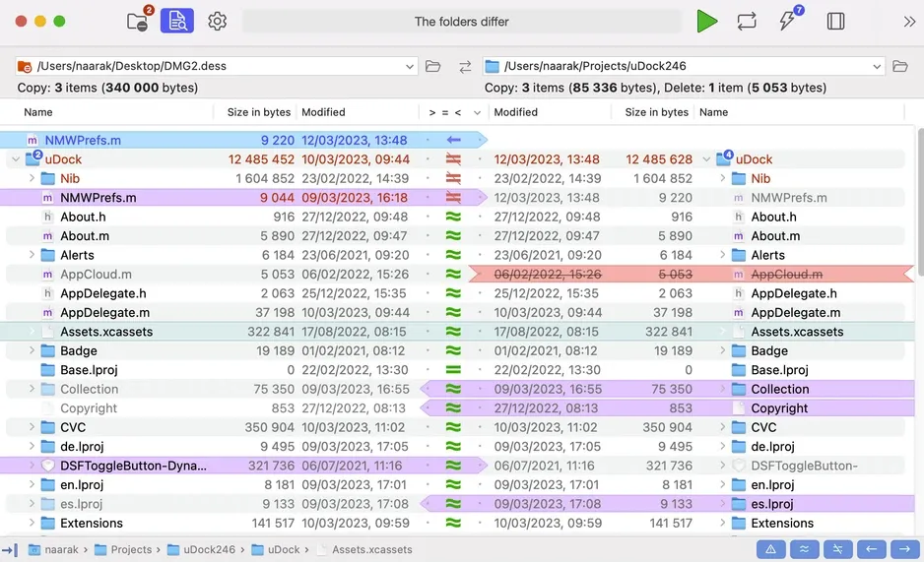Browse for right folder icon

click(x=899, y=66)
